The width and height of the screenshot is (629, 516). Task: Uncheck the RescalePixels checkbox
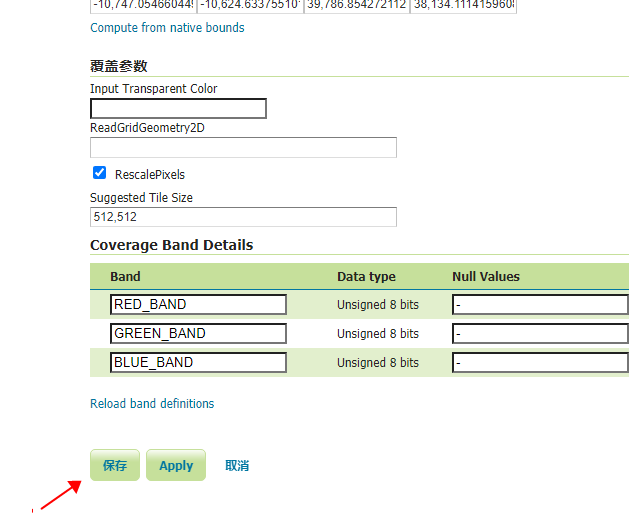tap(99, 173)
